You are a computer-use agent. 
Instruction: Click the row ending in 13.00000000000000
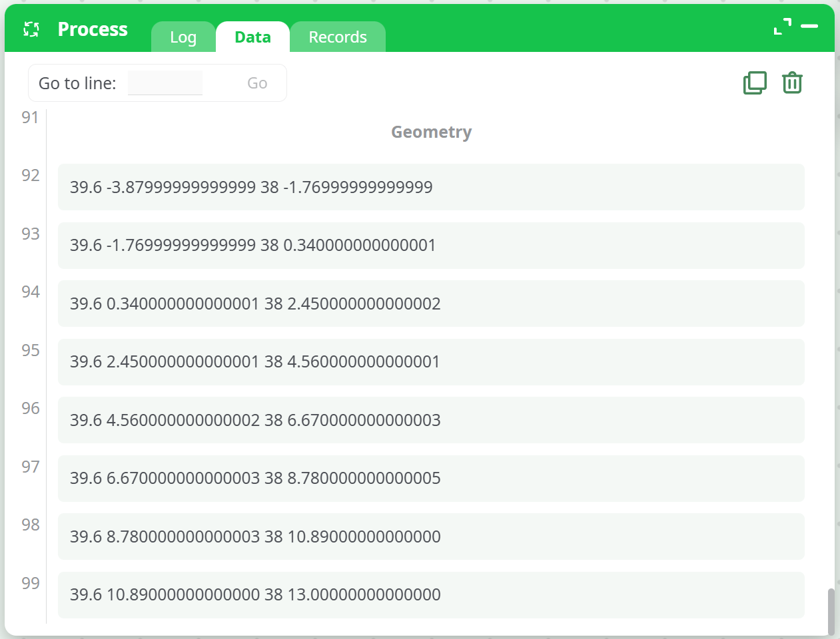431,595
